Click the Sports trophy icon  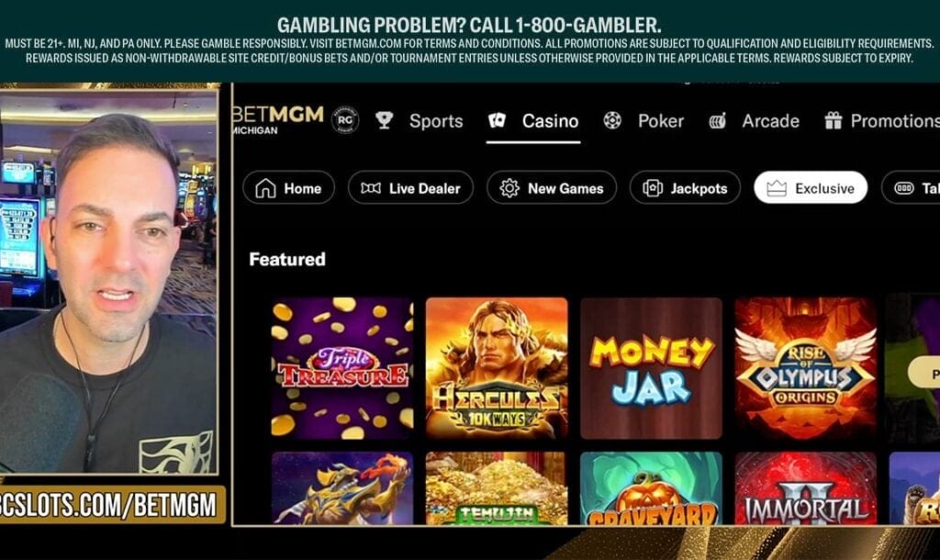coord(385,120)
